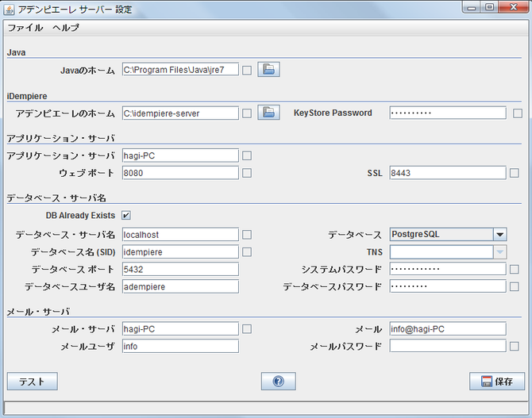Click the checkbox next to idempiere-server path

pos(247,113)
